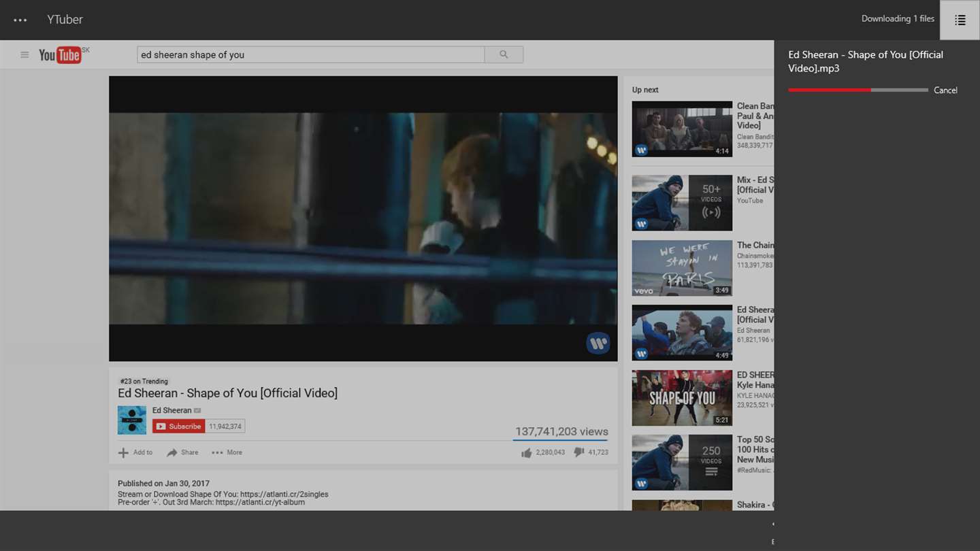This screenshot has width=980, height=551.
Task: Click the downloading file name Ed Sheeran mp3
Action: tap(866, 61)
